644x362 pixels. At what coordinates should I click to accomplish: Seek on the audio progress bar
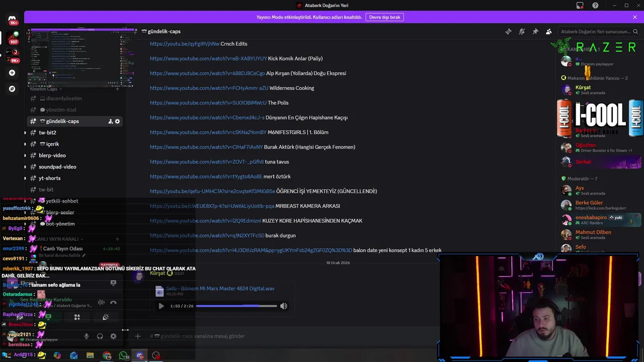(236, 306)
